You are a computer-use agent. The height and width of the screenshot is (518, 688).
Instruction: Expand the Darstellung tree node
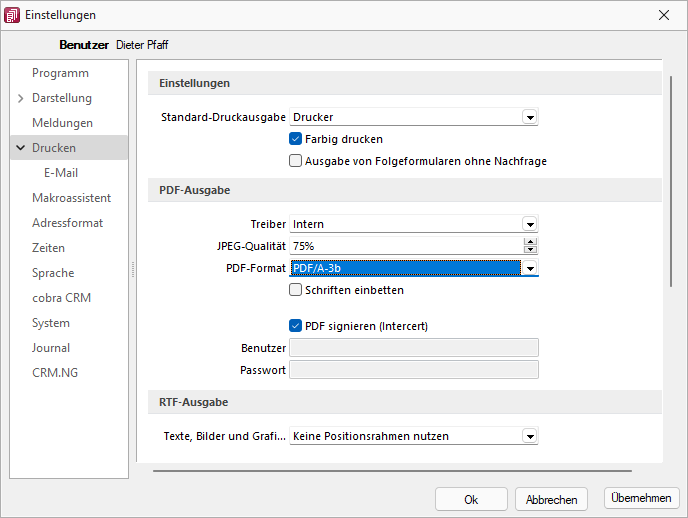click(21, 98)
